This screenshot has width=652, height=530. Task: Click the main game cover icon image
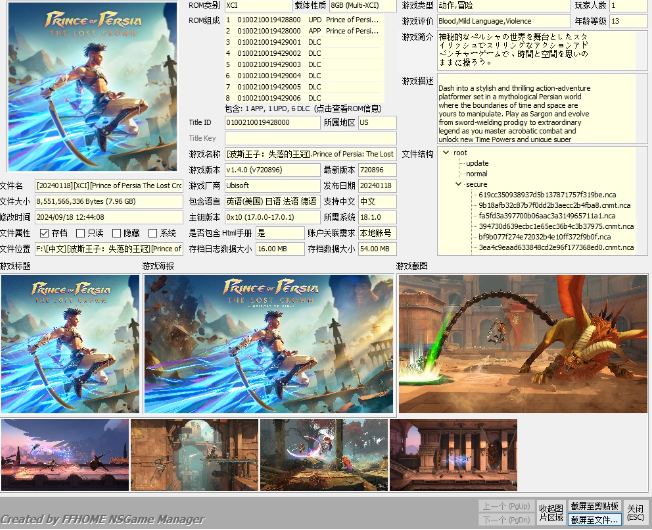click(92, 87)
